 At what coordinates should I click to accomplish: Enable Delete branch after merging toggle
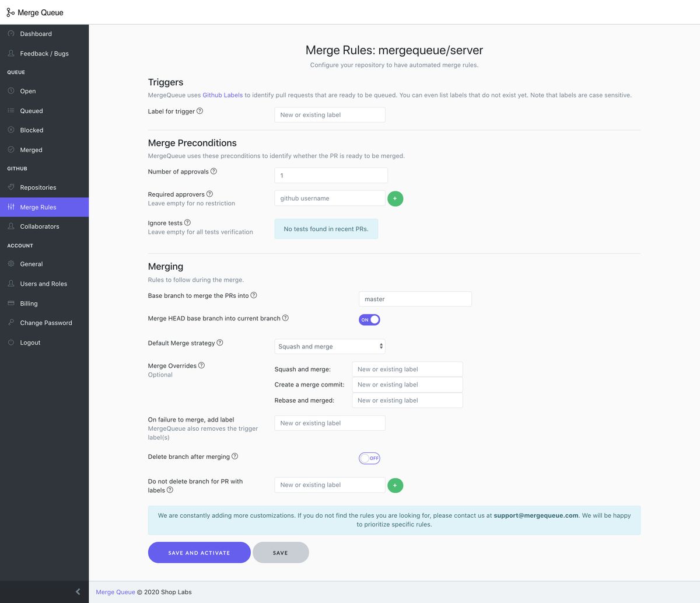point(369,458)
